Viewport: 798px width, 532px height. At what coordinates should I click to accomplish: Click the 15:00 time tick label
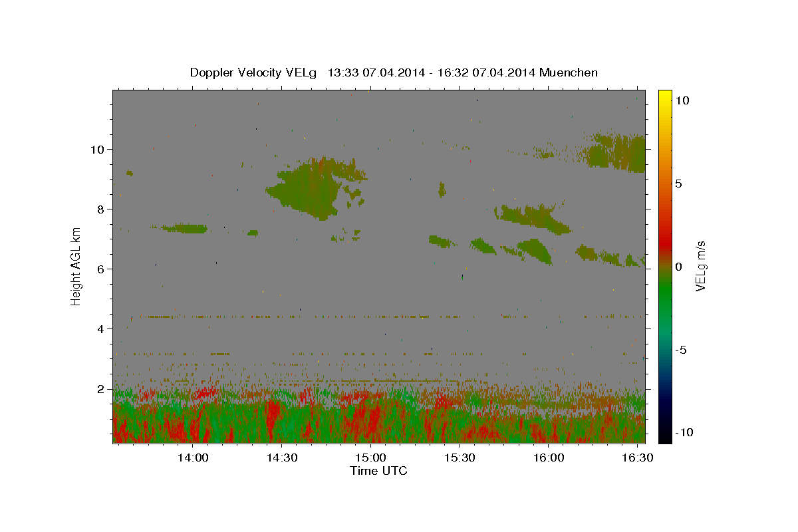pyautogui.click(x=370, y=458)
